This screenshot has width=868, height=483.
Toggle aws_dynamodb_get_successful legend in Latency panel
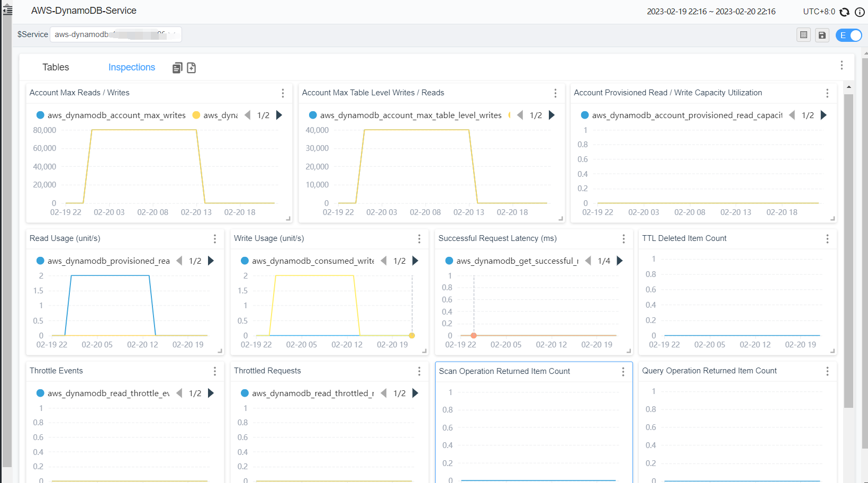click(x=512, y=261)
